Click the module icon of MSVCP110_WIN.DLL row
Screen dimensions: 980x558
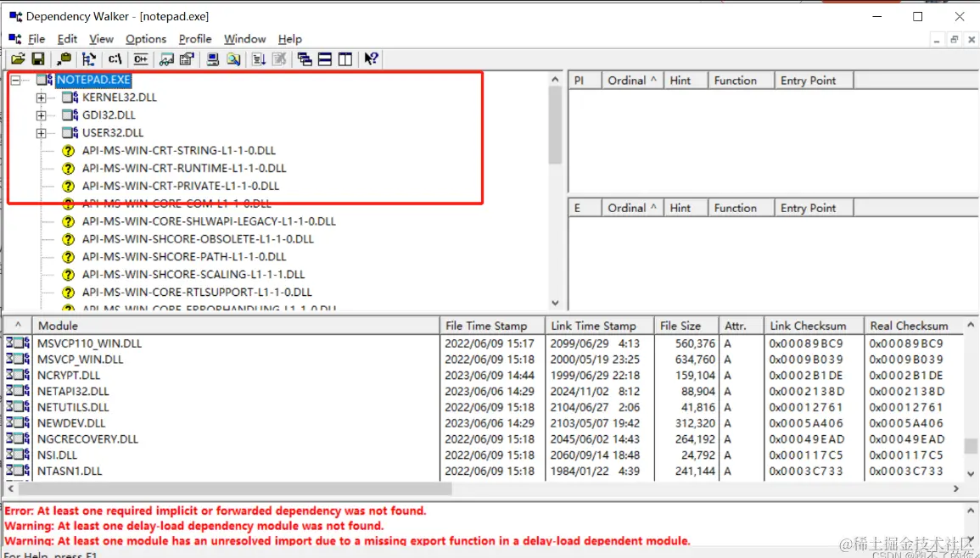[18, 343]
